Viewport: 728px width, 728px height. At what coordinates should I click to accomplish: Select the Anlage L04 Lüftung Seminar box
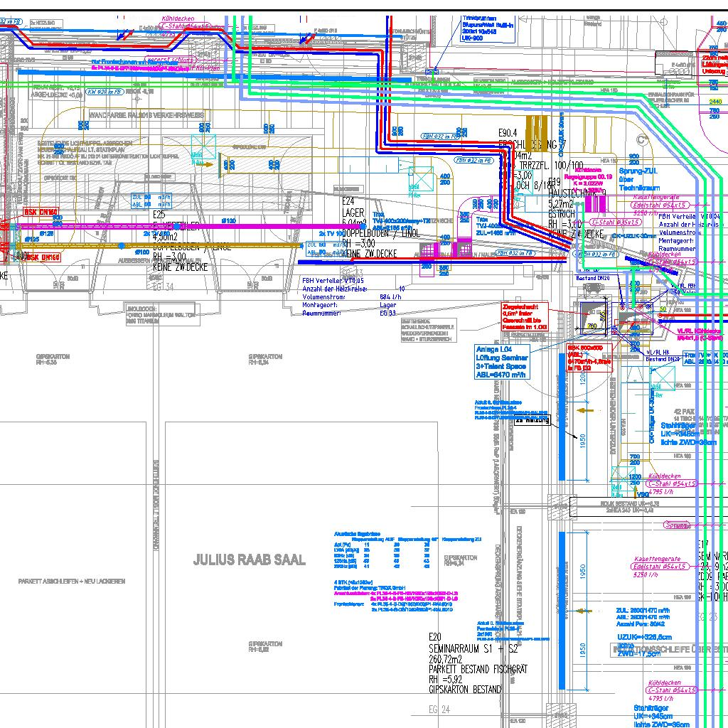coord(501,362)
